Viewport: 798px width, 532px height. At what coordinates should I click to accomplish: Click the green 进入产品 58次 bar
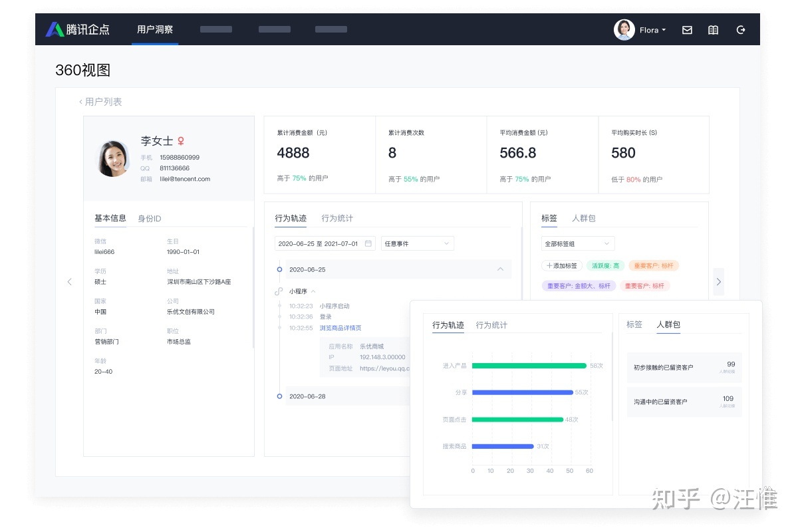529,365
